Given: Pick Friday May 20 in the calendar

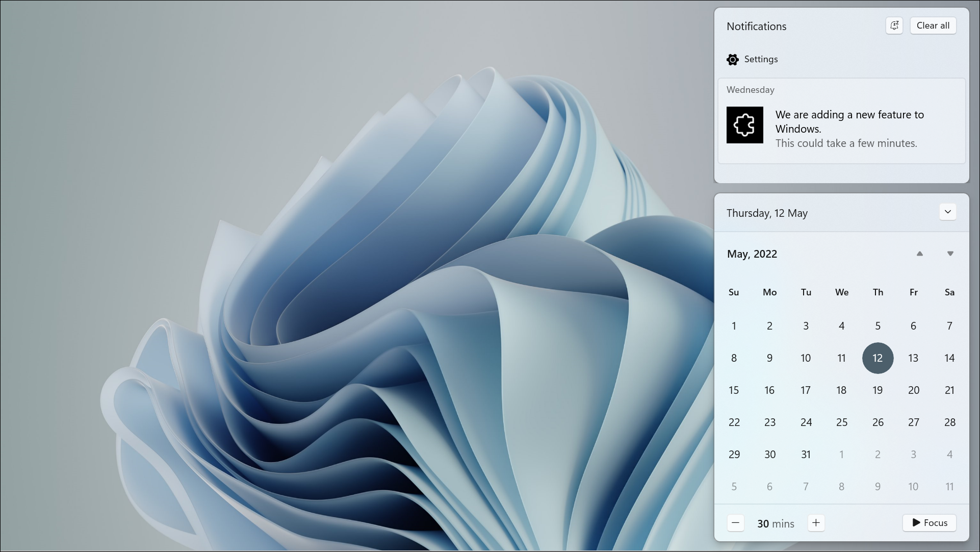Looking at the screenshot, I should [x=913, y=390].
